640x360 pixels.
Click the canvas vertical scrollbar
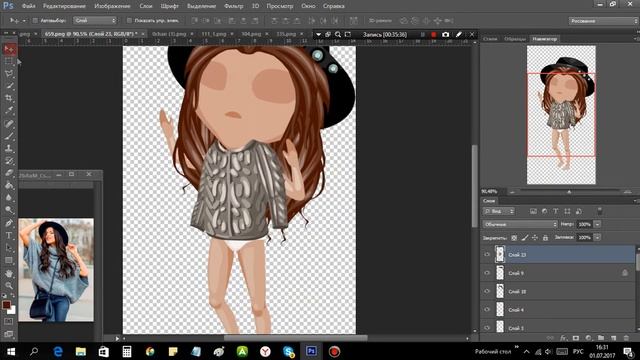point(475,186)
